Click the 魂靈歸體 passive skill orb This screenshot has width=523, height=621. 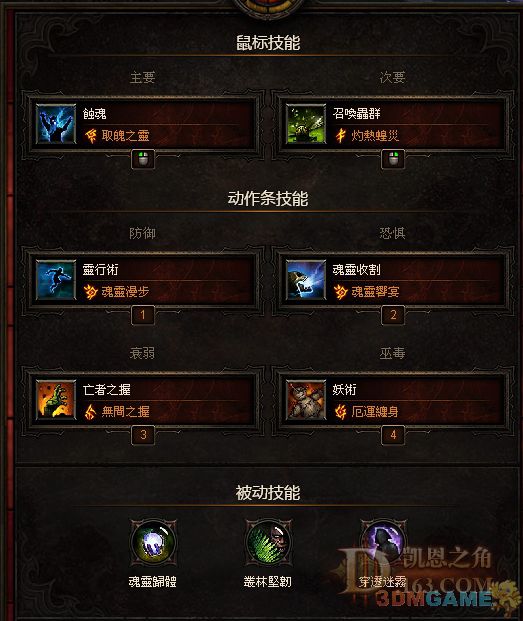coord(153,543)
